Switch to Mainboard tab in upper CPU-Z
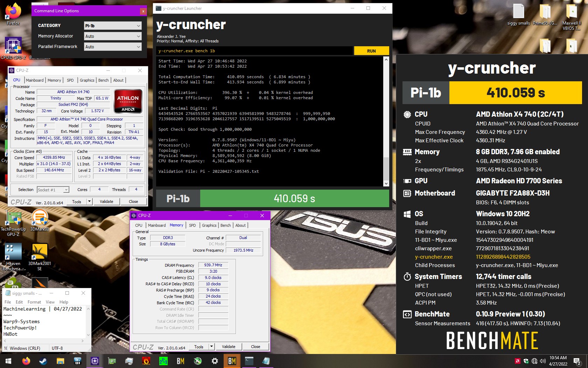 (35, 80)
